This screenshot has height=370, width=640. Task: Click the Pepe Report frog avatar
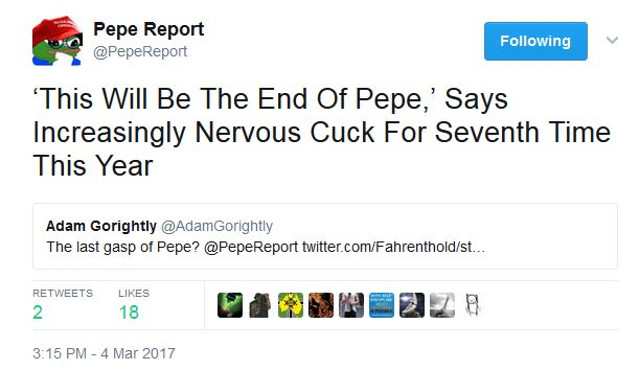pos(58,41)
